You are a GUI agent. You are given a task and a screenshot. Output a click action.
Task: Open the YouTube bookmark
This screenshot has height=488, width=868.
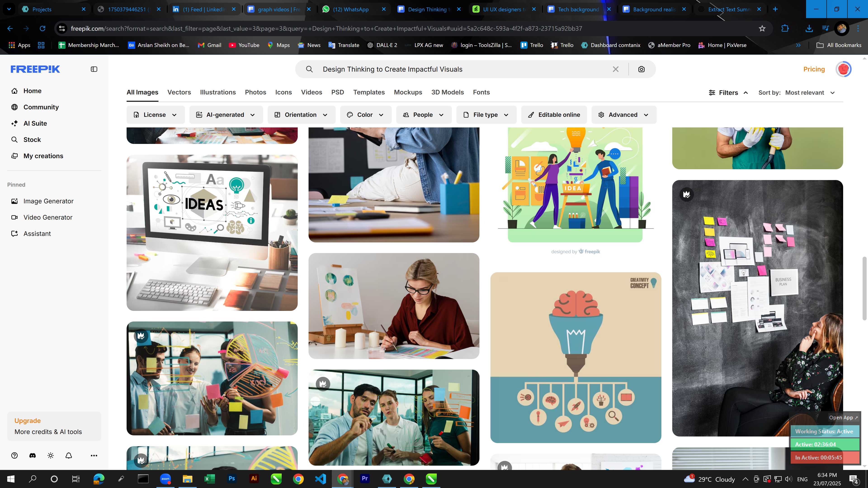(244, 45)
